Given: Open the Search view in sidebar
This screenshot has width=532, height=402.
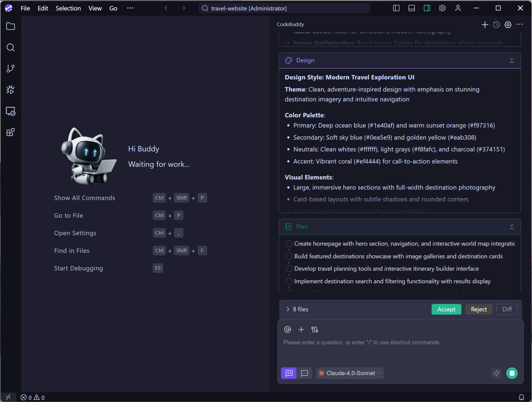Looking at the screenshot, I should pyautogui.click(x=10, y=47).
